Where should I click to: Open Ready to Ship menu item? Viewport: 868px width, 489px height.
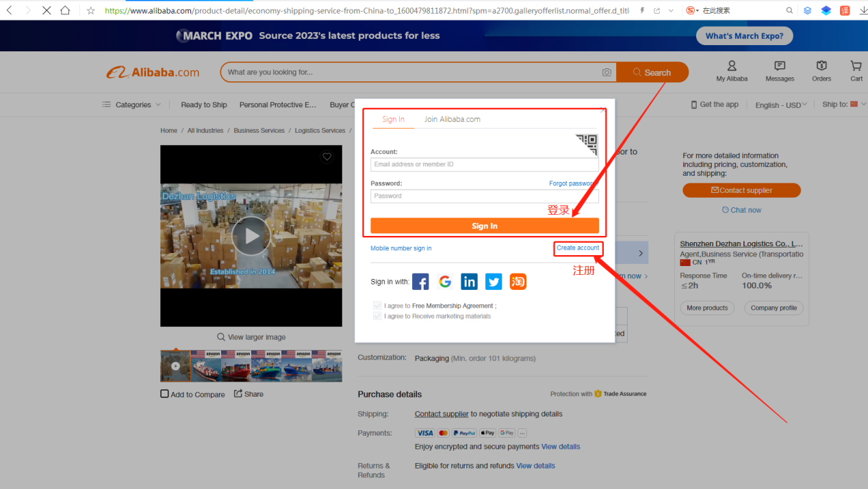(x=204, y=105)
